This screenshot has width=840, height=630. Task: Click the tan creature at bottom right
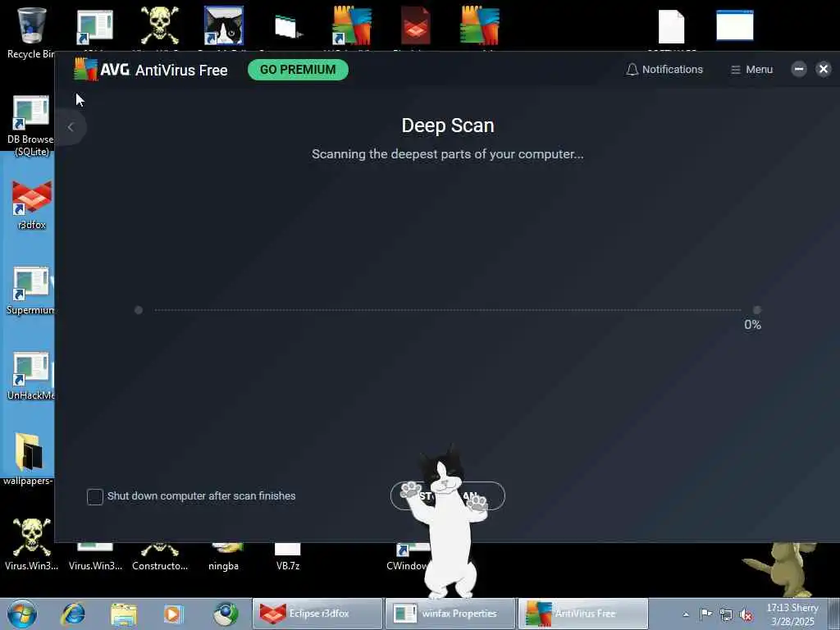coord(783,570)
